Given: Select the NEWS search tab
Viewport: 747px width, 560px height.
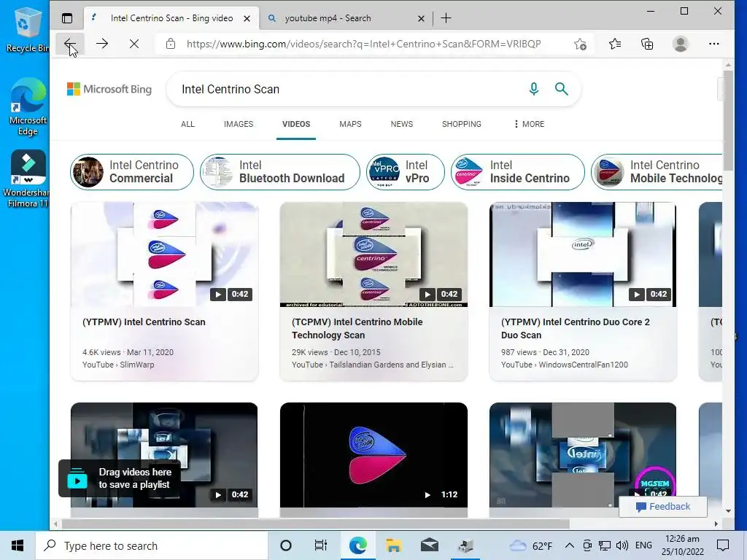Looking at the screenshot, I should click(x=402, y=124).
